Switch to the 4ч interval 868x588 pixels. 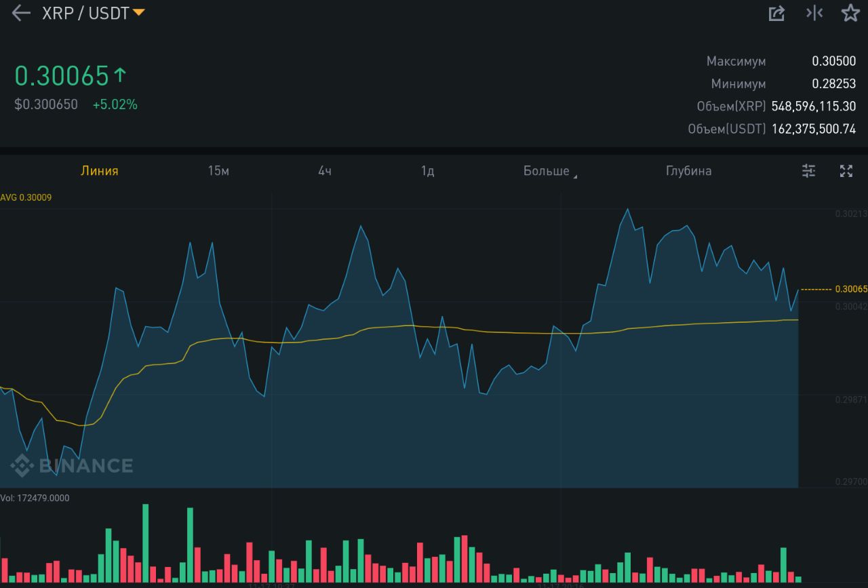tap(325, 171)
